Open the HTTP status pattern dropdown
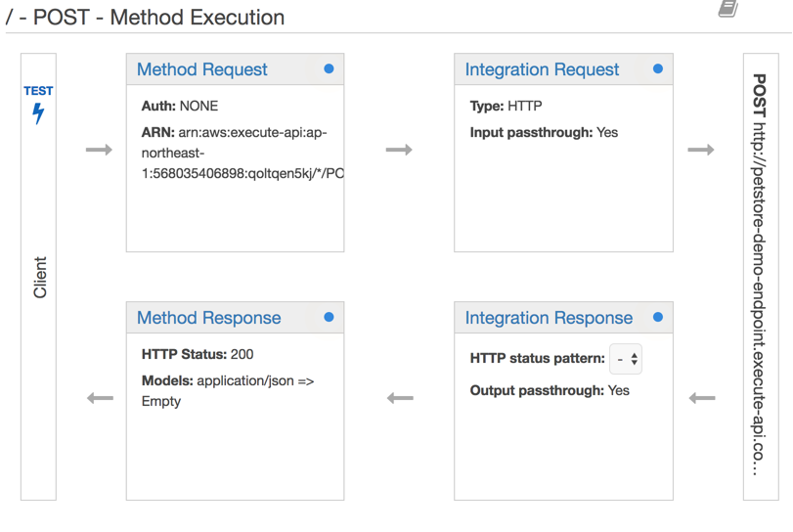 click(626, 359)
